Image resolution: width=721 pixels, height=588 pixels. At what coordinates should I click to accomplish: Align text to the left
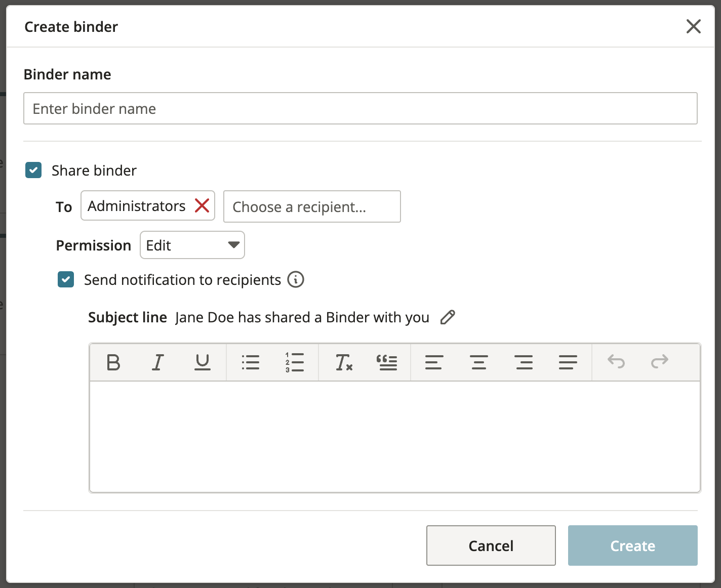434,362
